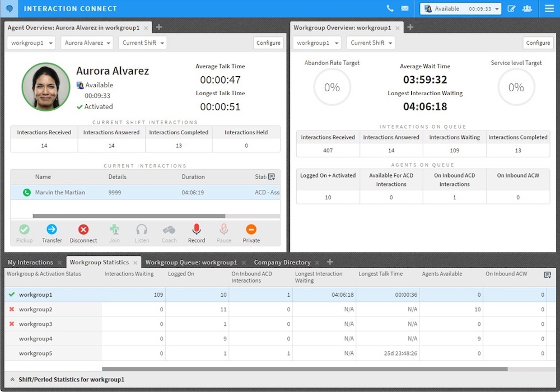
Task: Click the Listen headphones control
Action: click(x=142, y=234)
